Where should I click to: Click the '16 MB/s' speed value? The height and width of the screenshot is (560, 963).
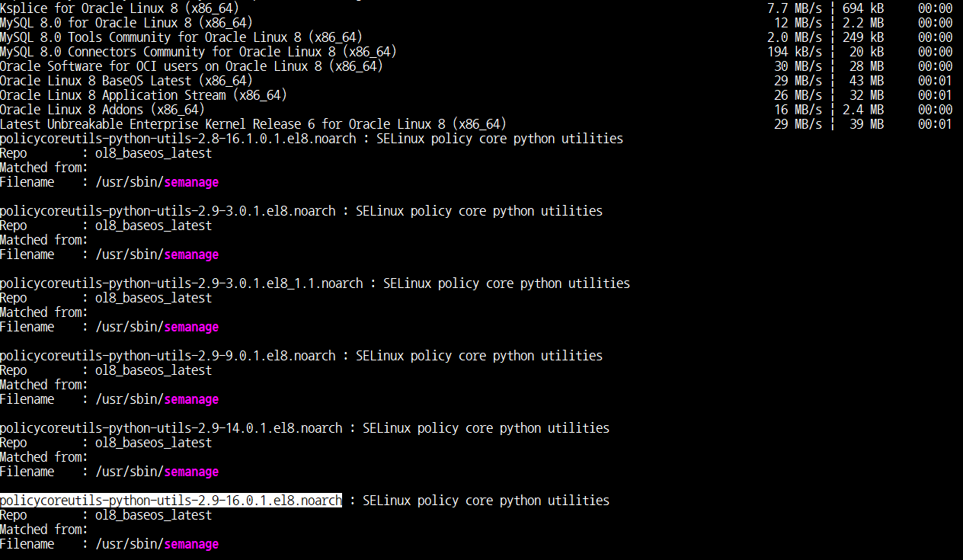click(798, 110)
